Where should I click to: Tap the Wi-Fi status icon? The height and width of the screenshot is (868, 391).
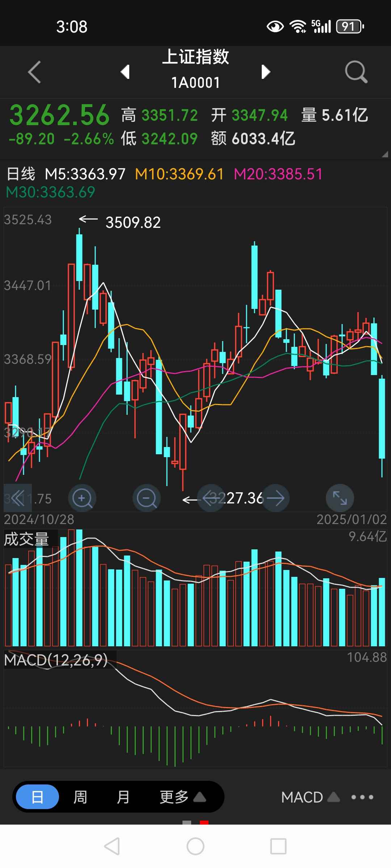(298, 26)
